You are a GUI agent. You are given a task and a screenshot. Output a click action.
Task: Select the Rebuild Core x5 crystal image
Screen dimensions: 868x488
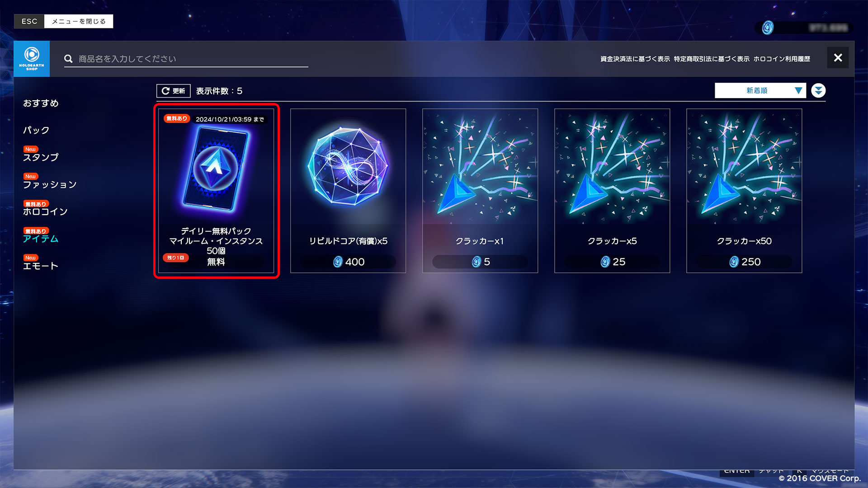(348, 165)
